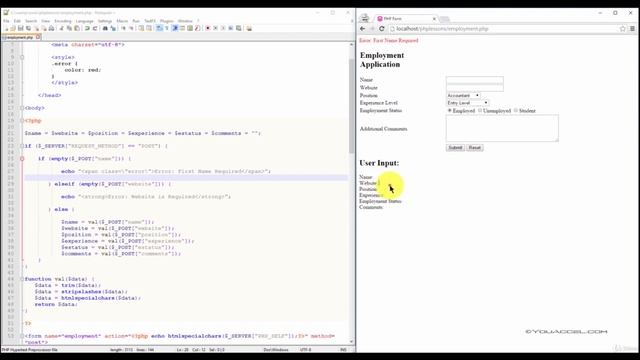Click the Save All toolbar icon
This screenshot has height=360, width=640.
coord(28,28)
